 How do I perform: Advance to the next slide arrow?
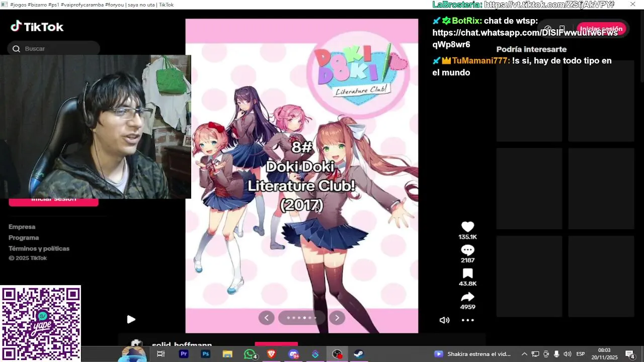click(x=337, y=317)
